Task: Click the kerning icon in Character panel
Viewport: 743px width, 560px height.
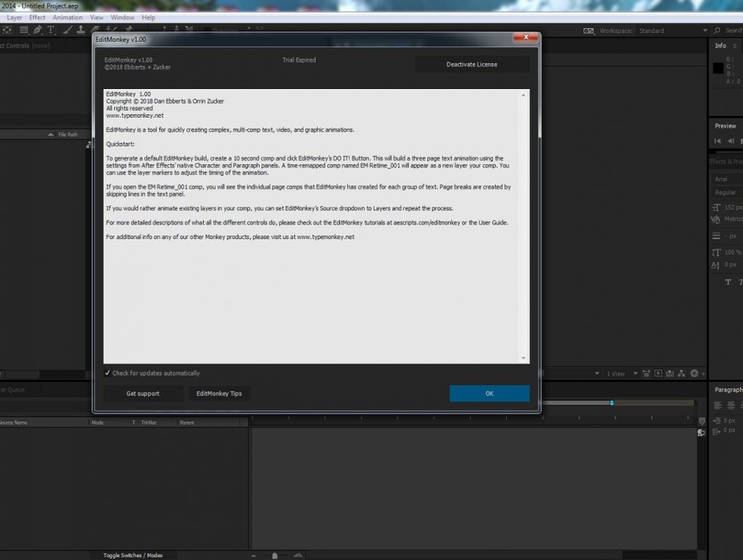Action: (716, 219)
